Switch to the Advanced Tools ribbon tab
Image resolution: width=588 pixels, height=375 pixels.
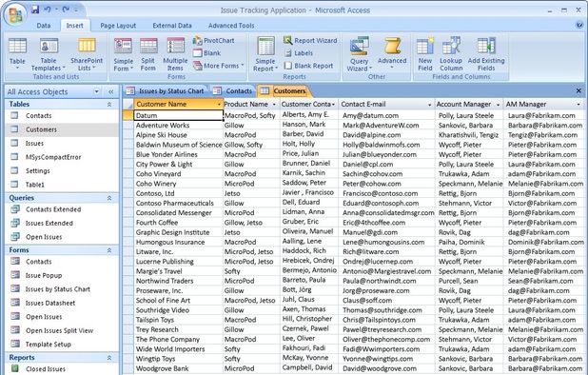(x=231, y=26)
